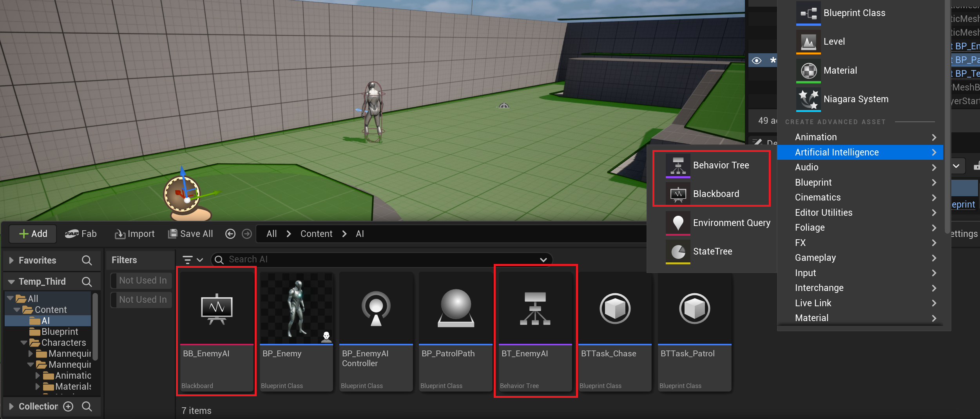Screen dimensions: 980x419
Task: Go back in Content Browser history
Action: [x=230, y=234]
